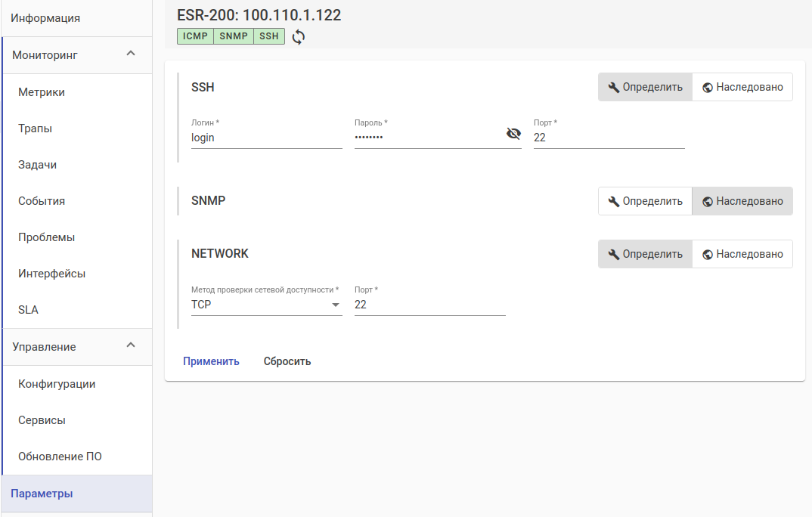Viewport: 812px width, 517px height.
Task: Click the ESR-200: 100.110.1.122 title
Action: tap(259, 15)
